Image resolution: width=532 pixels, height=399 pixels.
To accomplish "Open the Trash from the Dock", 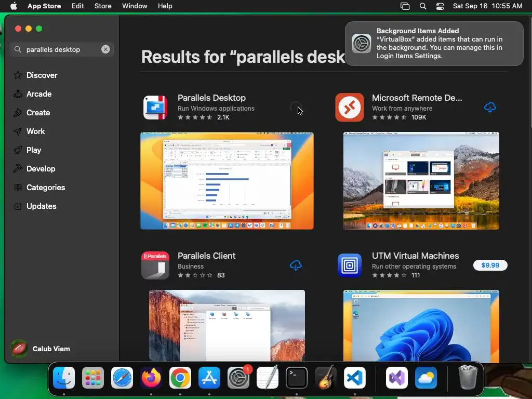I will (x=468, y=377).
